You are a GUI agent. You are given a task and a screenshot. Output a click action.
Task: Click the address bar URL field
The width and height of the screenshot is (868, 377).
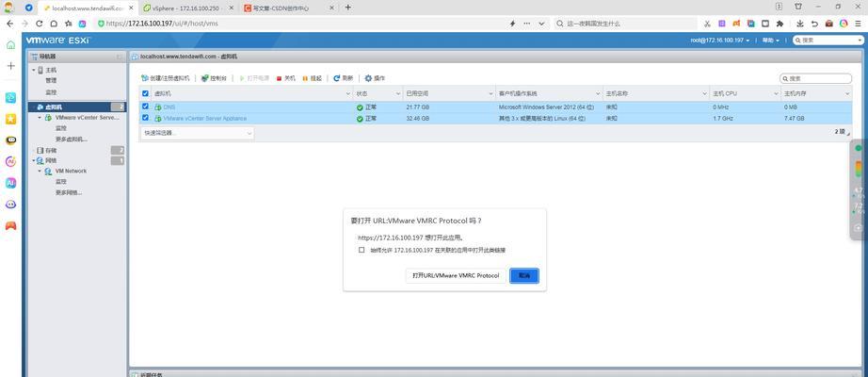point(299,24)
